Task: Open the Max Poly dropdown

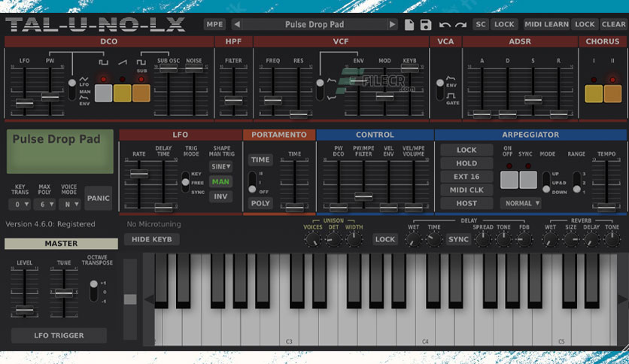Action: 44,205
